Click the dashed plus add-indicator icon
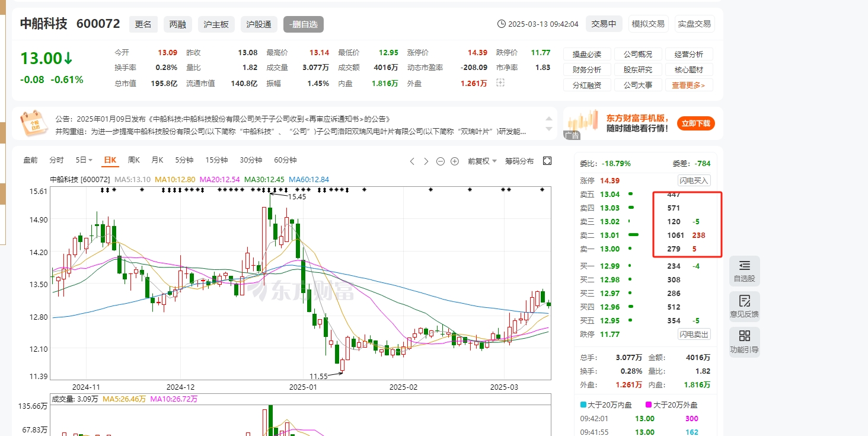Screen dimensions: 868x436 pos(500,83)
